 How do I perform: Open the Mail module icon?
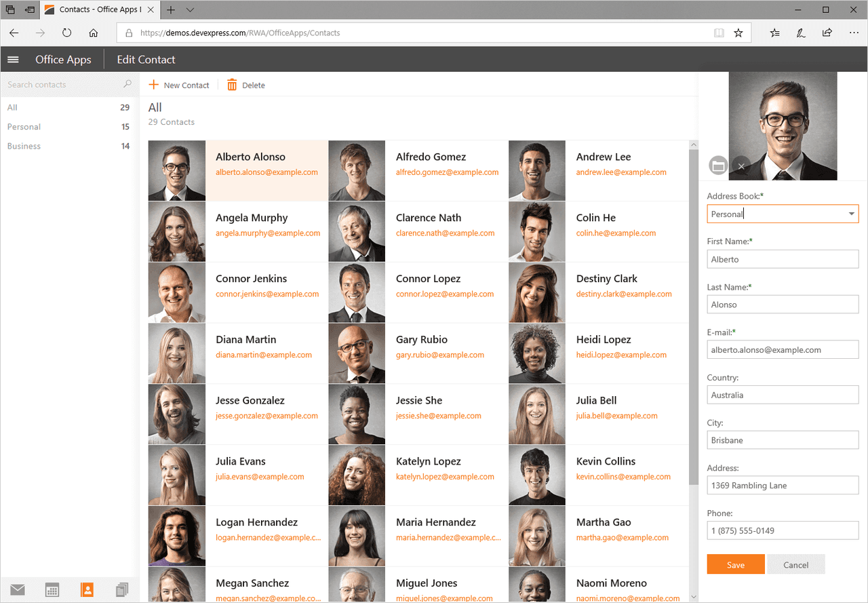click(18, 589)
